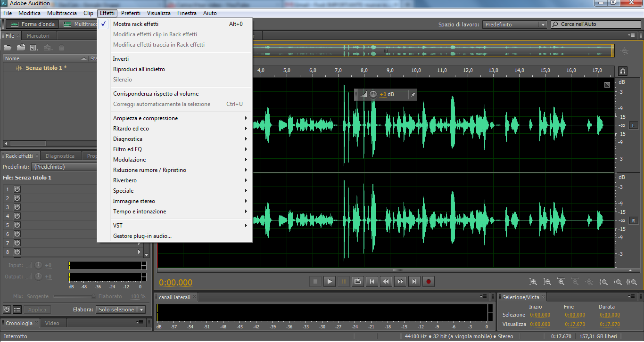This screenshot has height=342, width=644.
Task: Click the HUD volume knob
Action: (x=373, y=94)
